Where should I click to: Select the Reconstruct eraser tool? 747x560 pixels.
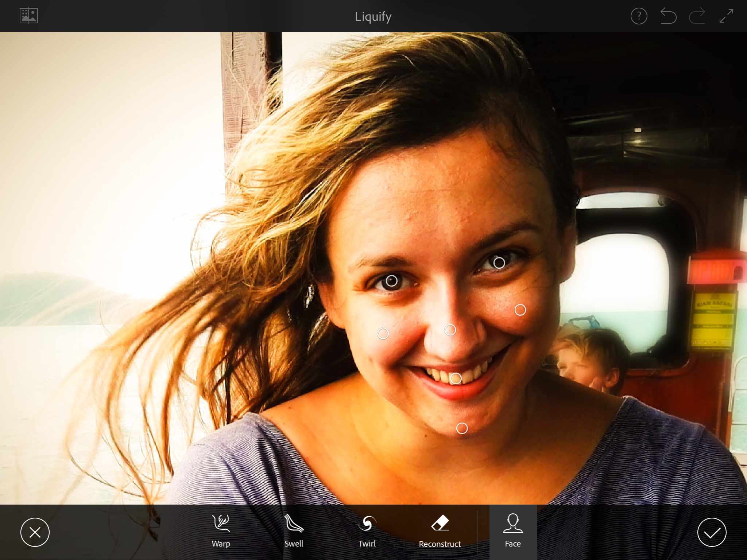440,531
